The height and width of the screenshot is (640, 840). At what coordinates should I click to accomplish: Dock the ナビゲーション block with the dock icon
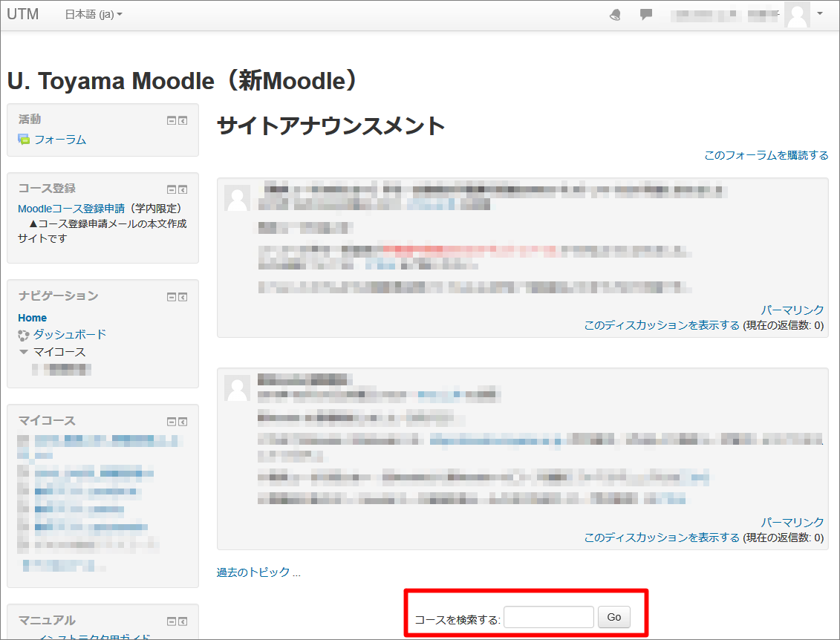coord(183,297)
